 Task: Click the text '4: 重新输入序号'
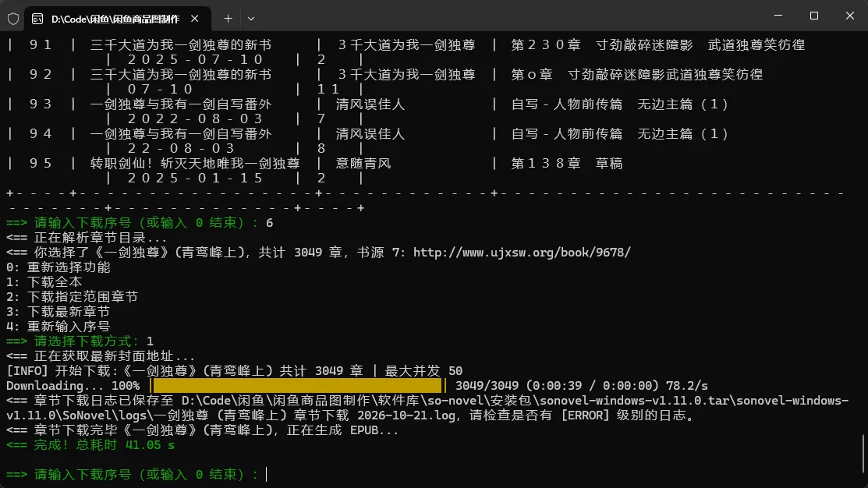point(58,327)
